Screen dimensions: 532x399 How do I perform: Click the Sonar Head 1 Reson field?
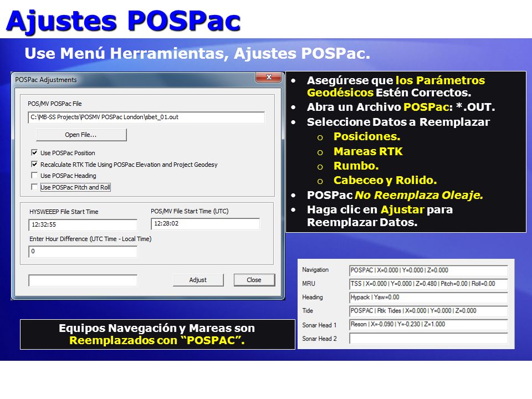428,324
